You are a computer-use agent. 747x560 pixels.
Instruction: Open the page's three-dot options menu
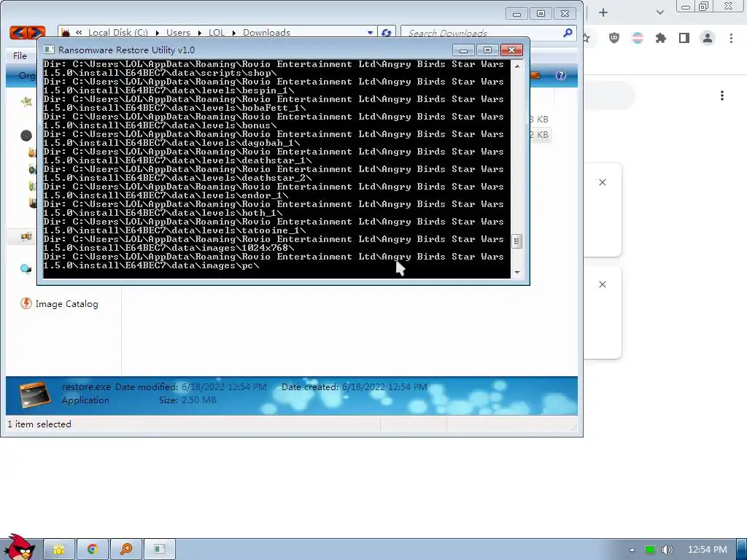tap(722, 96)
